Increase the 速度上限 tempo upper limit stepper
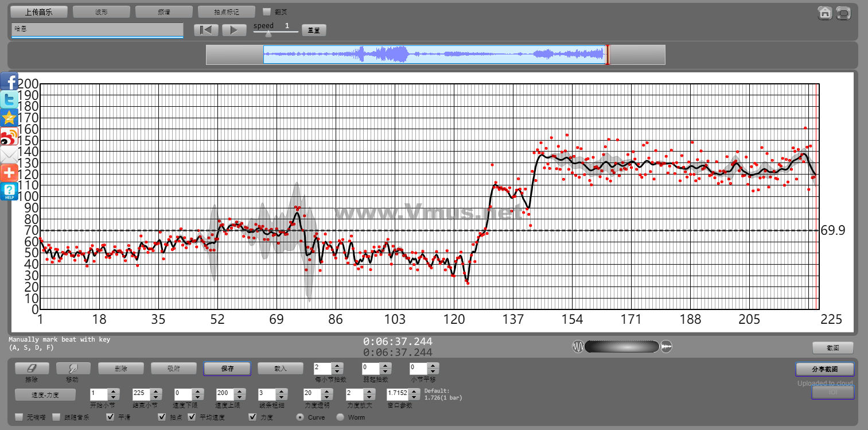Viewport: 868px width, 430px height. coord(239,392)
